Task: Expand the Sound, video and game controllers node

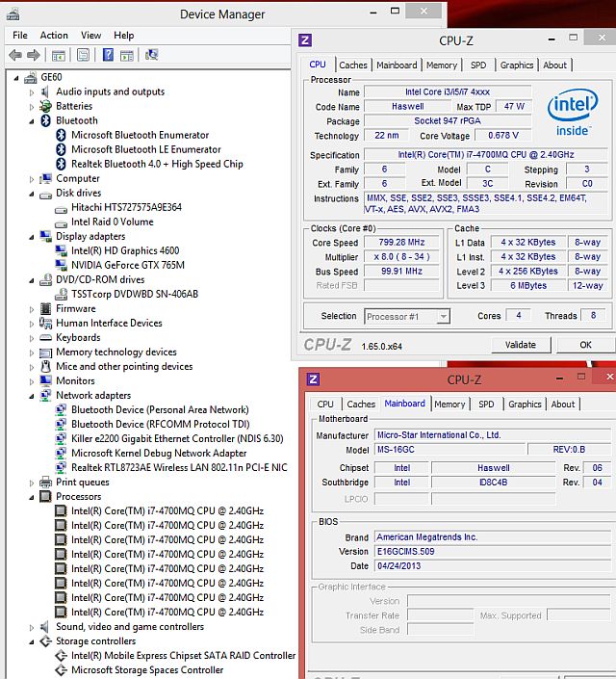Action: pos(32,627)
